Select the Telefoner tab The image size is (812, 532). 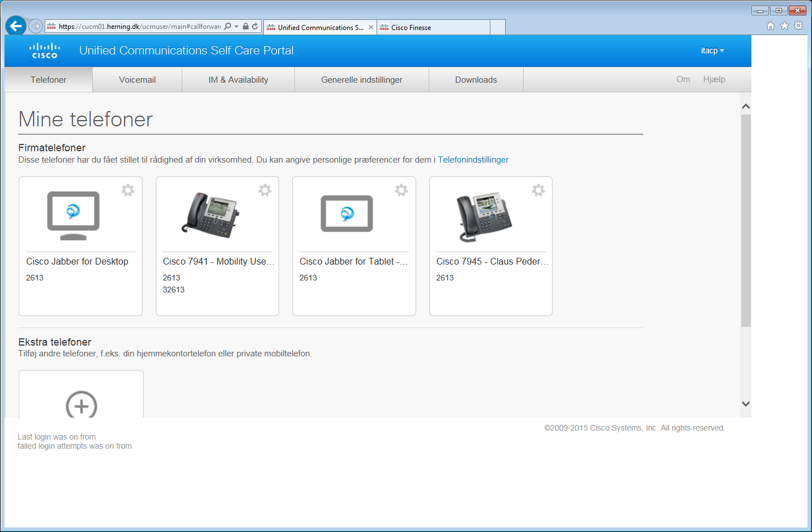[x=49, y=80]
